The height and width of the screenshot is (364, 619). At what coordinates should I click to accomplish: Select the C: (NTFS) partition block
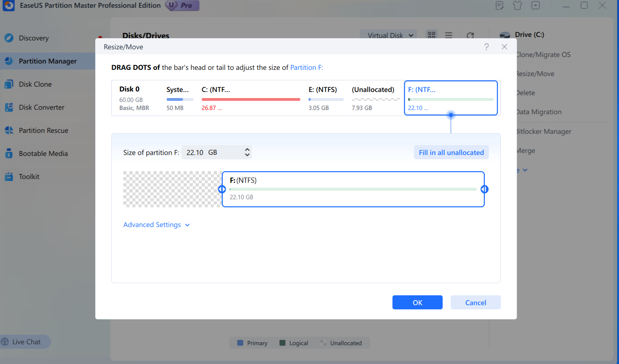(x=251, y=98)
